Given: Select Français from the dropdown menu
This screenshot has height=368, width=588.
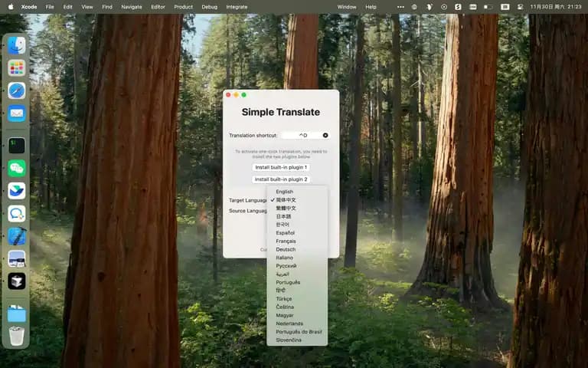Looking at the screenshot, I should 297,241.
